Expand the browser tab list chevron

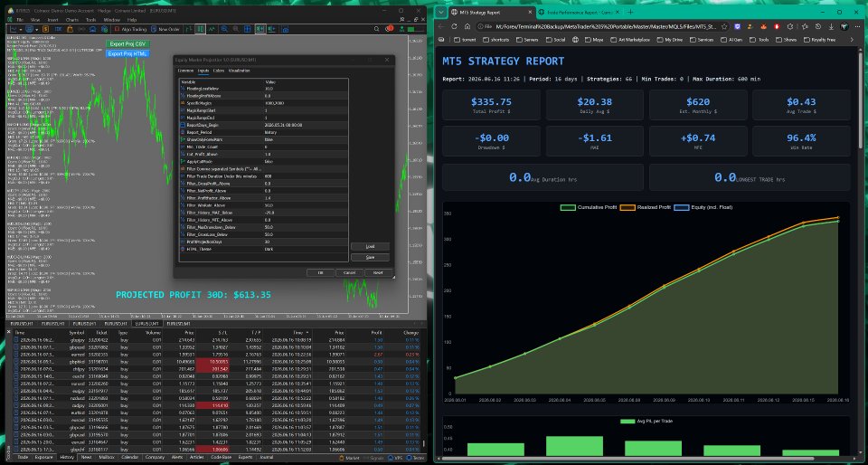(x=440, y=12)
